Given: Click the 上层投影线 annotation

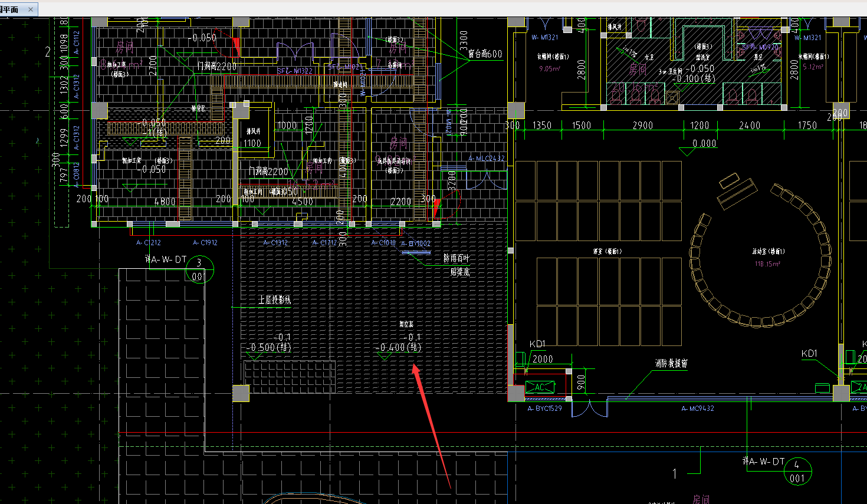Looking at the screenshot, I should click(x=274, y=300).
